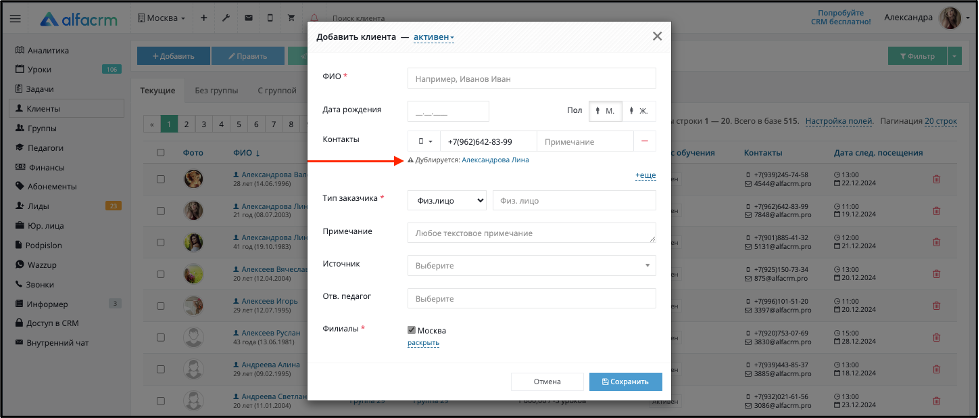Open contact type phone dropdown
Viewport: 979px width, 418px height.
click(x=424, y=141)
